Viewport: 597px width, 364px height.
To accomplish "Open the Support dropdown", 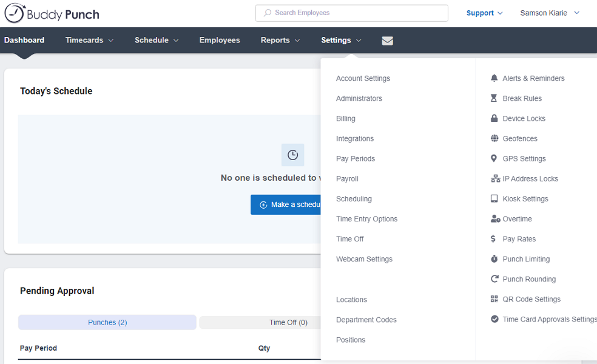I will coord(484,13).
